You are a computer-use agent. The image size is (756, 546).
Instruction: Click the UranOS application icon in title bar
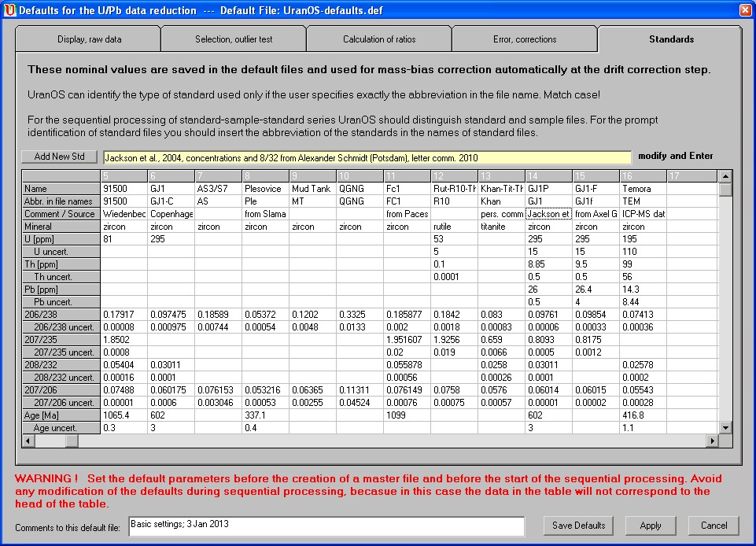(9, 9)
